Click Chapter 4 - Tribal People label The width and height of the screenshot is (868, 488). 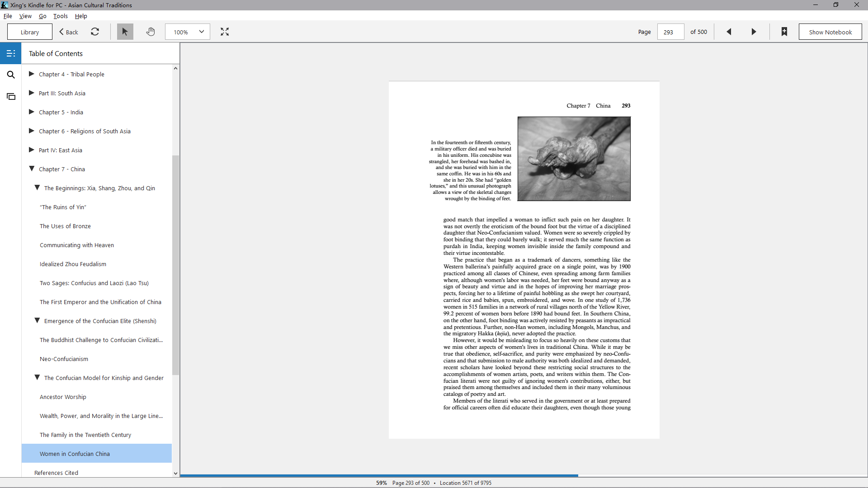click(71, 74)
